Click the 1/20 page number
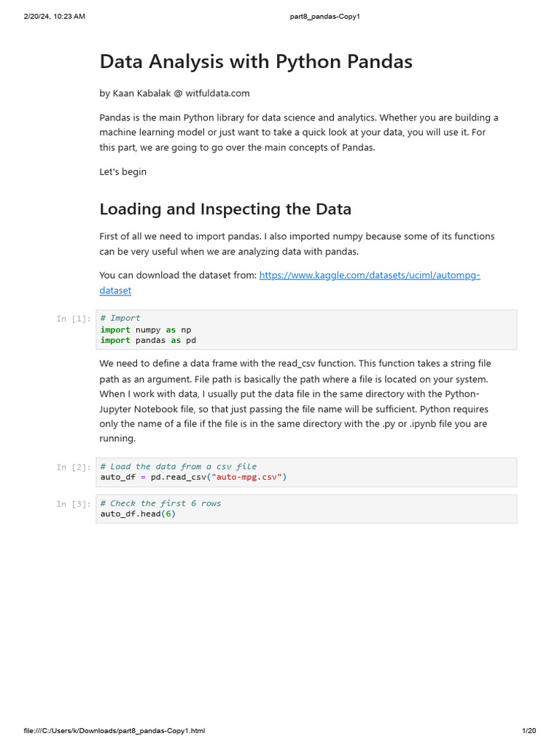The width and height of the screenshot is (560, 747). point(529,731)
